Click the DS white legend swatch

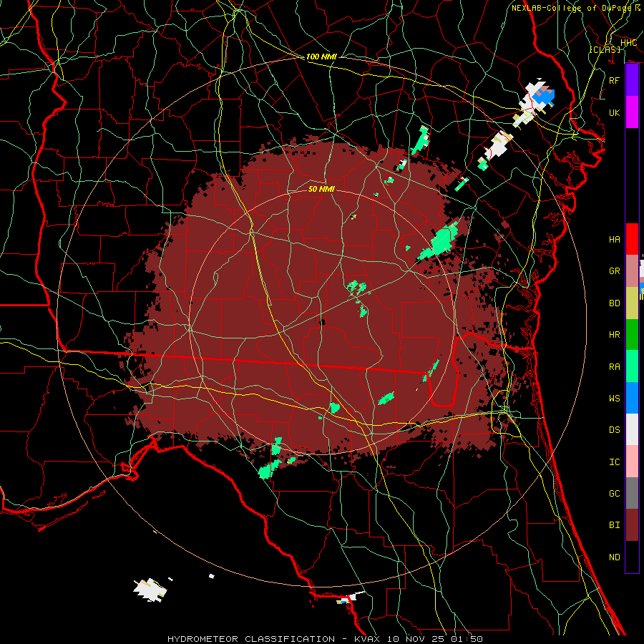(x=632, y=429)
